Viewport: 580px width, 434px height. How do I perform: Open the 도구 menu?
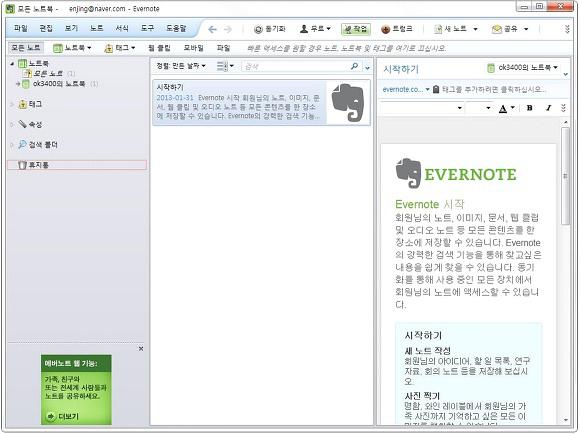click(147, 28)
